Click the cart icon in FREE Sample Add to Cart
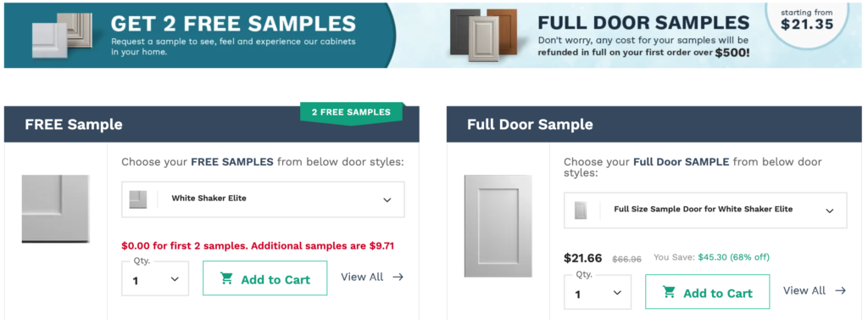Screen dimensions: 868x320 point(226,278)
